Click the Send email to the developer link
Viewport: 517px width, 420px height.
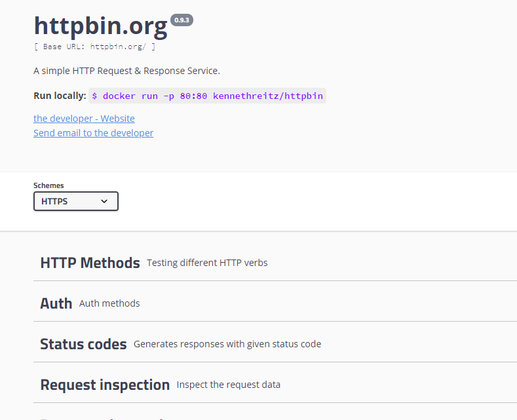click(x=93, y=133)
